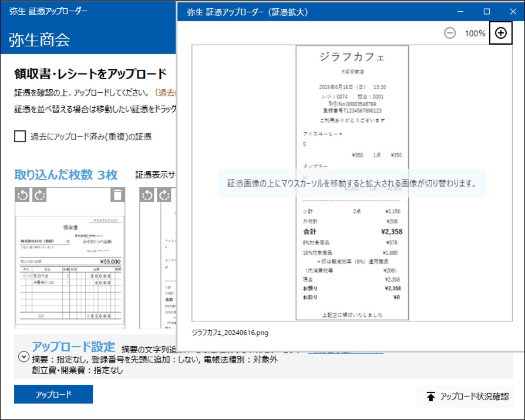Click the 取り込んだ枚数 3枚 heading
The image size is (525, 420).
pyautogui.click(x=66, y=175)
